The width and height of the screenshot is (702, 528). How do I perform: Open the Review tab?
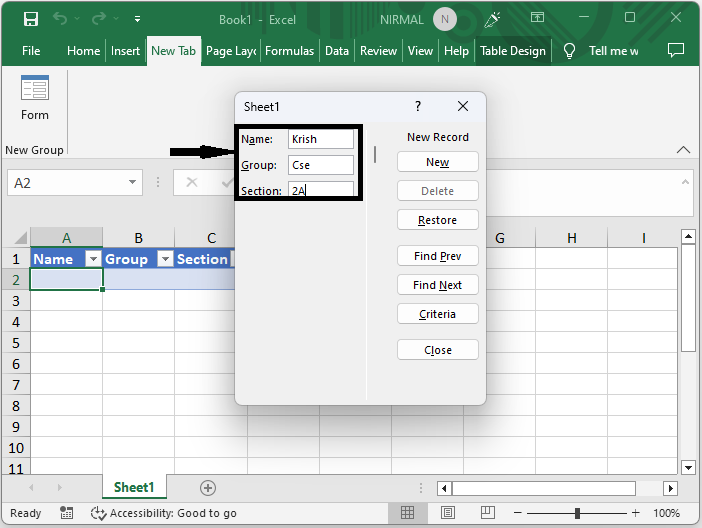tap(378, 51)
